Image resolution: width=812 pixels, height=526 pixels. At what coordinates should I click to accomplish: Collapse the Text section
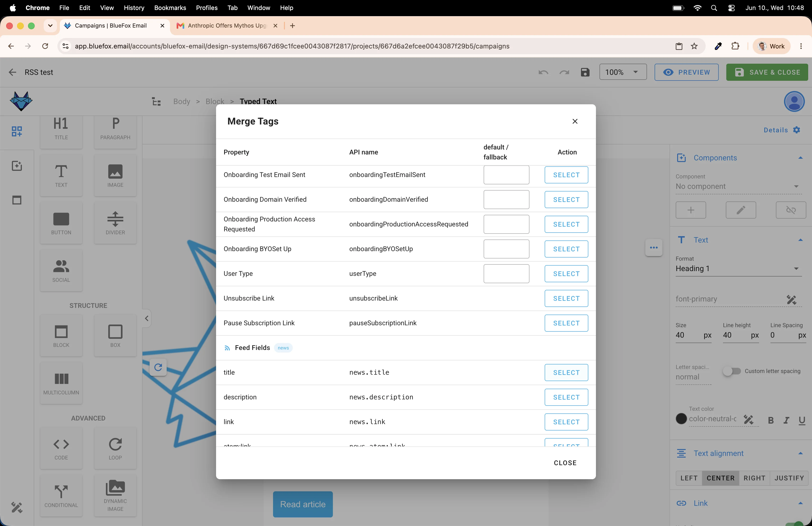[800, 240]
